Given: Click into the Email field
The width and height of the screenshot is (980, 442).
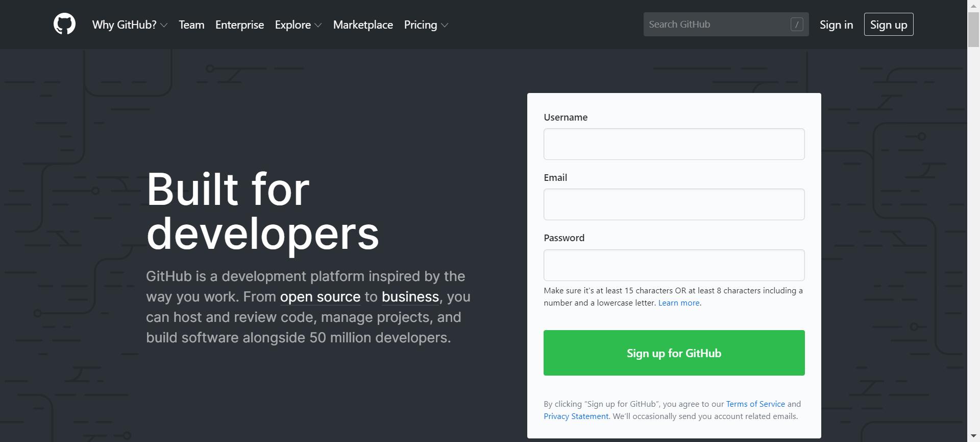Looking at the screenshot, I should tap(674, 204).
